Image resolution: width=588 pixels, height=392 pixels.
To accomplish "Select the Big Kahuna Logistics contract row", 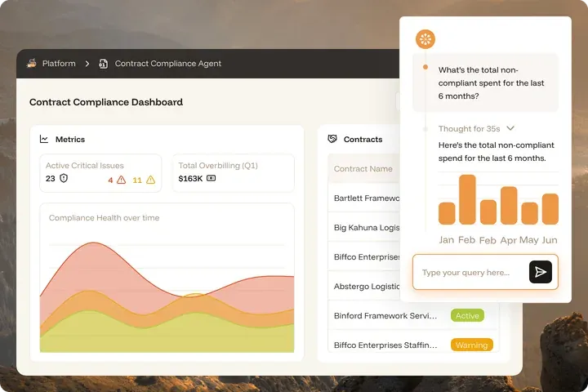I will click(x=363, y=227).
